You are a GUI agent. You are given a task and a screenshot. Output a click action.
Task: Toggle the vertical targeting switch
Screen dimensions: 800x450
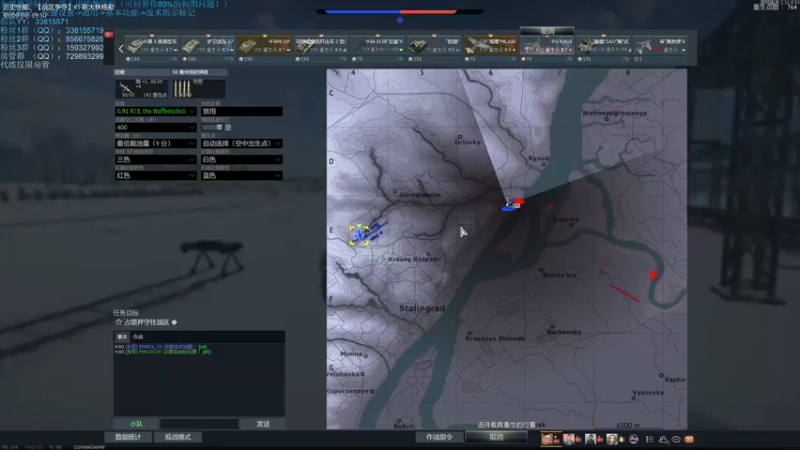click(x=212, y=128)
